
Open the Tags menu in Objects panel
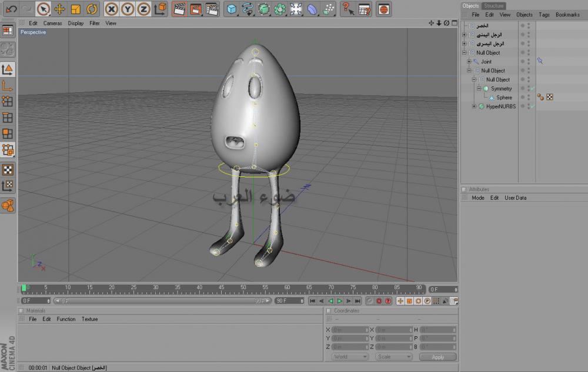[x=544, y=15]
